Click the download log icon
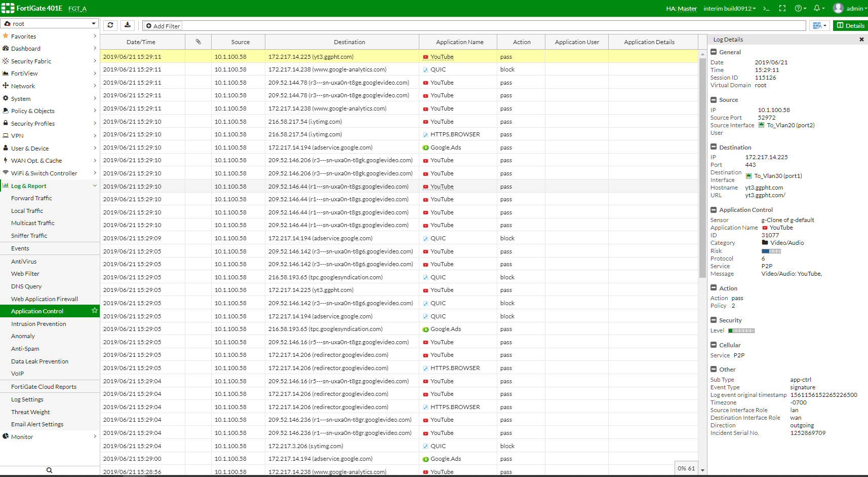Screen dimensions: 868x477 coord(128,25)
